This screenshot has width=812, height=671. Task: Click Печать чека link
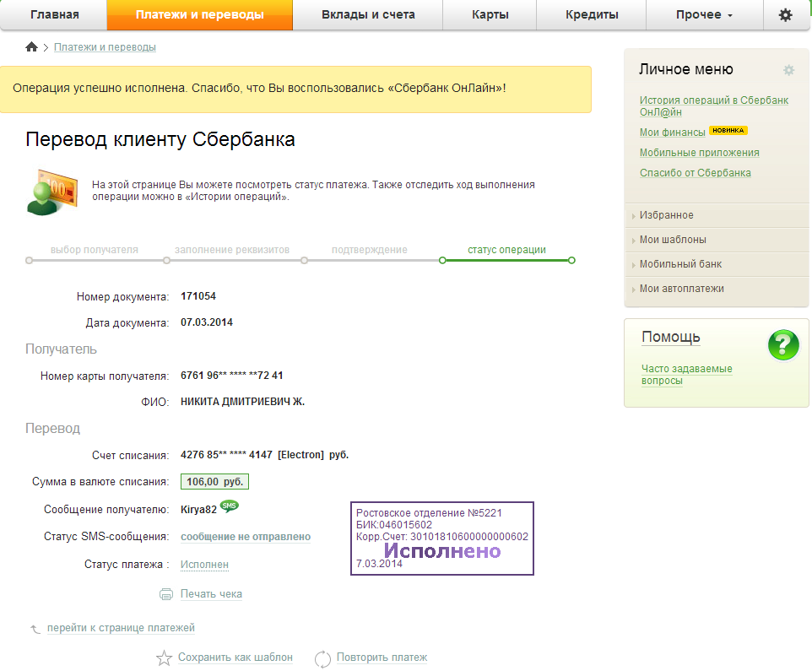coord(211,594)
